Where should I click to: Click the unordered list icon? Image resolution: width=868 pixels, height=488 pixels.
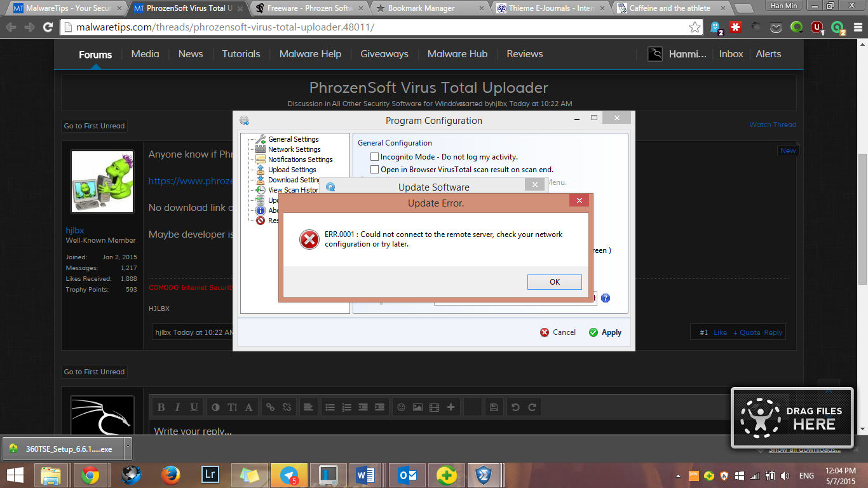(330, 407)
